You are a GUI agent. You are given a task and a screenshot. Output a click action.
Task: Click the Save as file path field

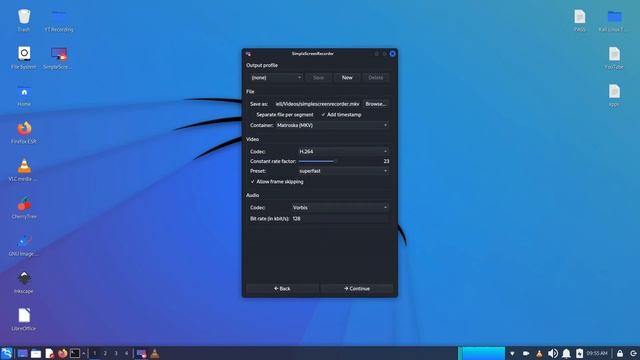318,104
